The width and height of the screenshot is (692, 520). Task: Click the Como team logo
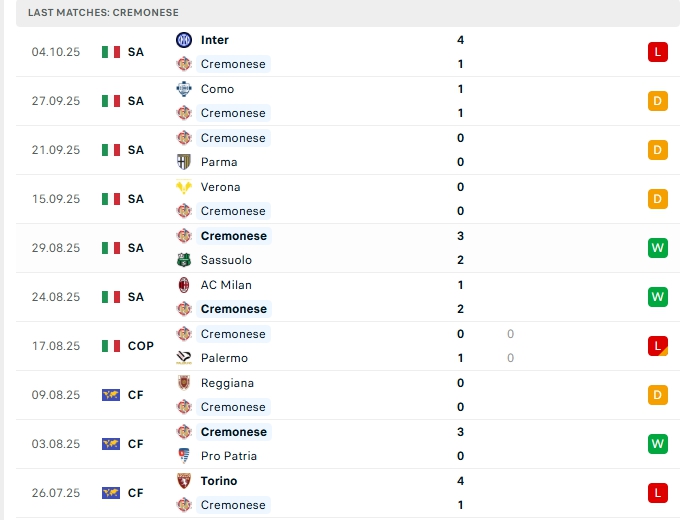pyautogui.click(x=184, y=89)
